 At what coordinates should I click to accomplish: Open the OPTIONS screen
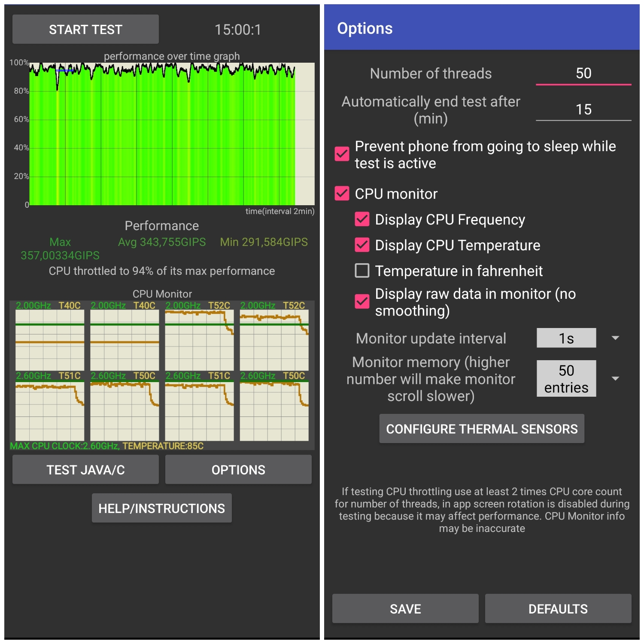tap(238, 470)
